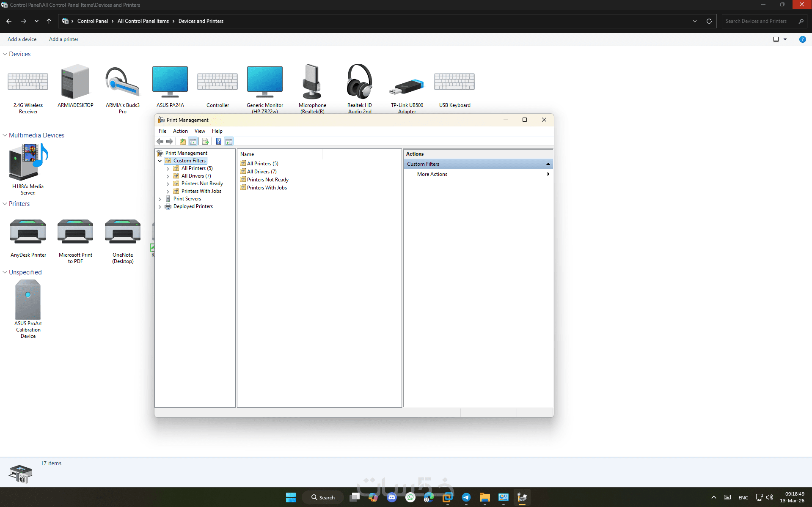Select the Realtek HD Audio headphones icon
The height and width of the screenshot is (507, 812).
[360, 89]
